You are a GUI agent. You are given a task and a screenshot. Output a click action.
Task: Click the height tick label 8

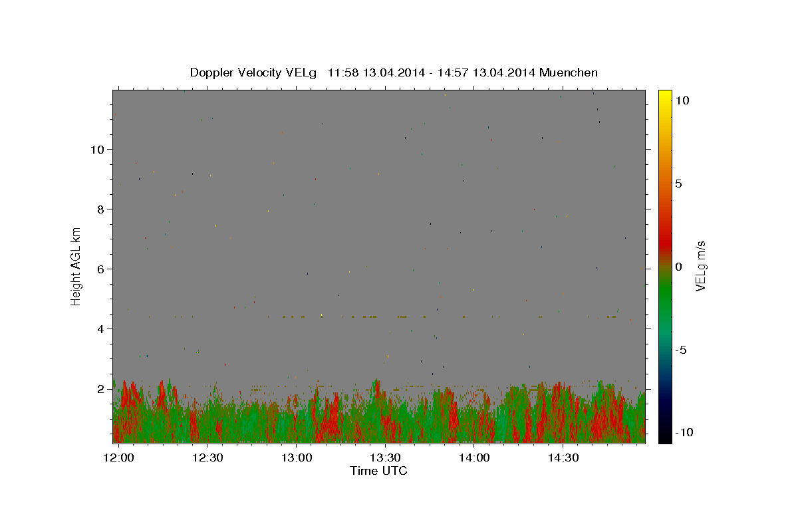click(x=101, y=209)
